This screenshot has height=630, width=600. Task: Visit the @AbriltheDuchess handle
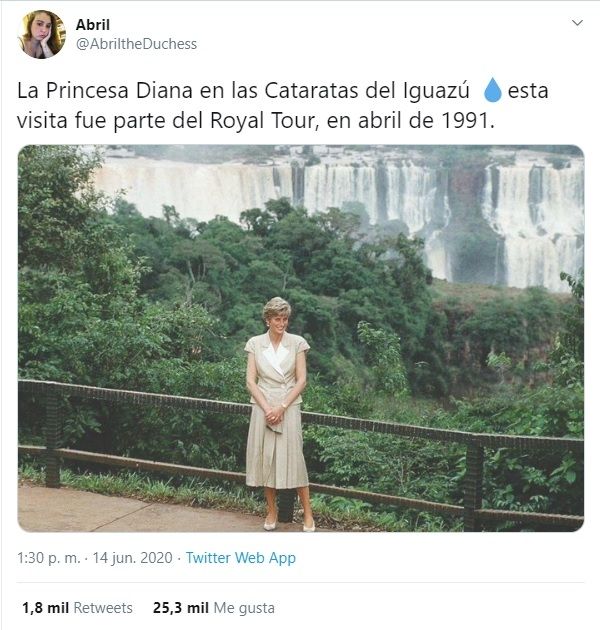point(136,43)
